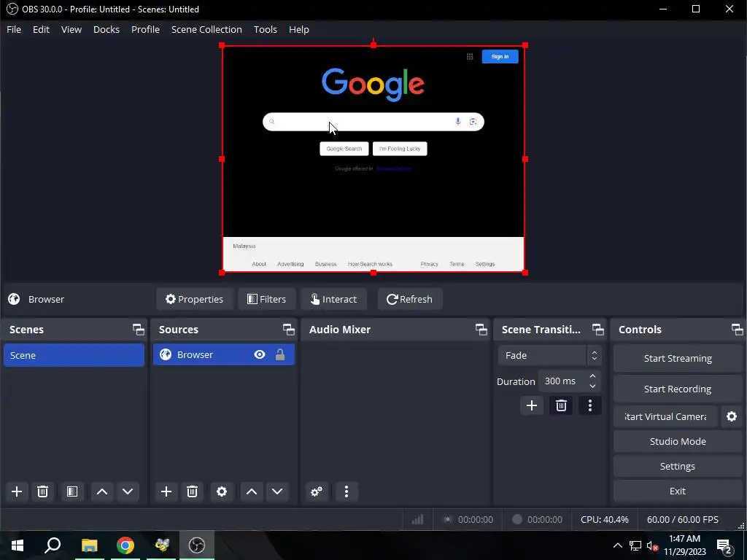Image resolution: width=747 pixels, height=560 pixels.
Task: Open source properties gear in Sources dock
Action: [222, 491]
